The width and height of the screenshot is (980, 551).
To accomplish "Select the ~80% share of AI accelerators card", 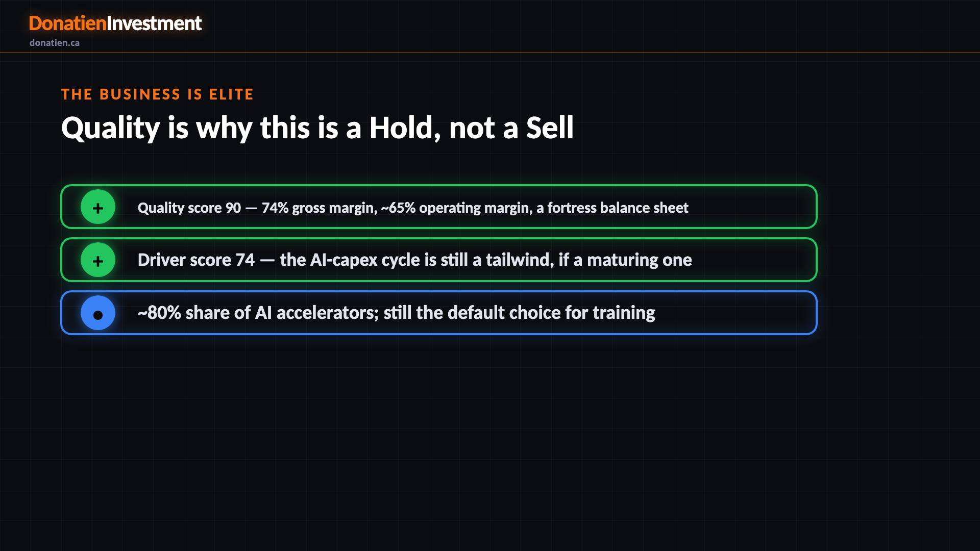I will click(439, 313).
